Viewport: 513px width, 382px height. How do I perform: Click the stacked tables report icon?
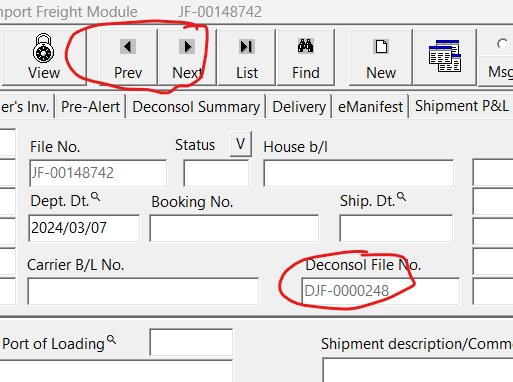(445, 57)
